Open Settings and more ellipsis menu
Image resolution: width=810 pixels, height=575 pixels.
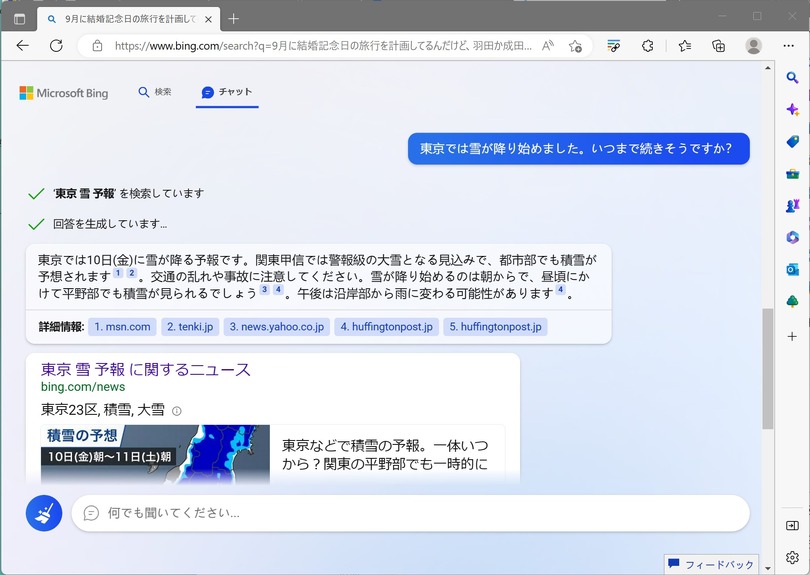pyautogui.click(x=788, y=46)
